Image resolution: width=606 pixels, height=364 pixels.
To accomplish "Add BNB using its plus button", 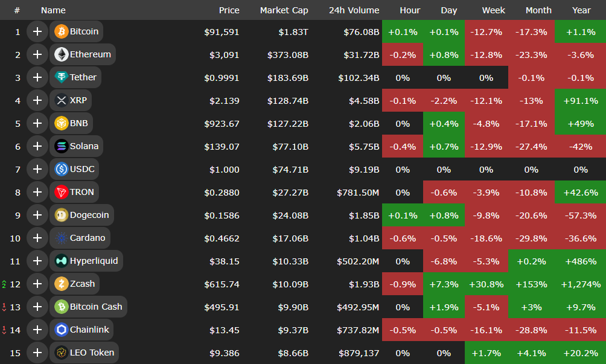I will (x=37, y=123).
